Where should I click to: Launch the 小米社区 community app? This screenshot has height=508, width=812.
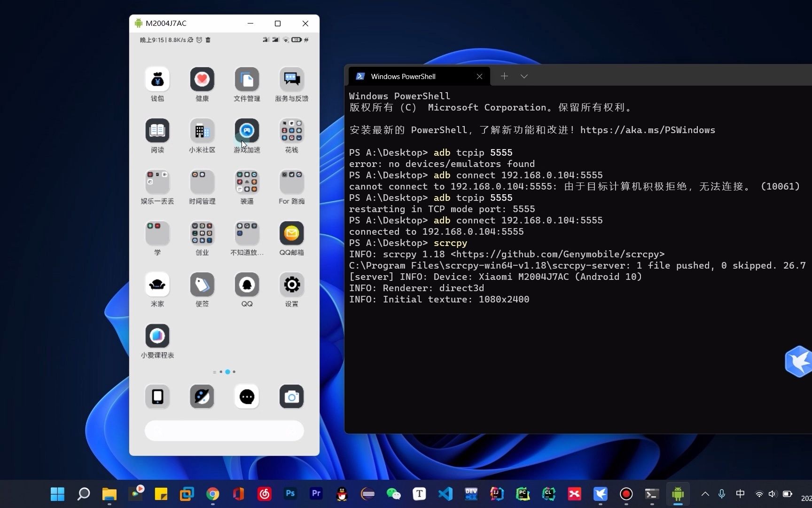(202, 131)
